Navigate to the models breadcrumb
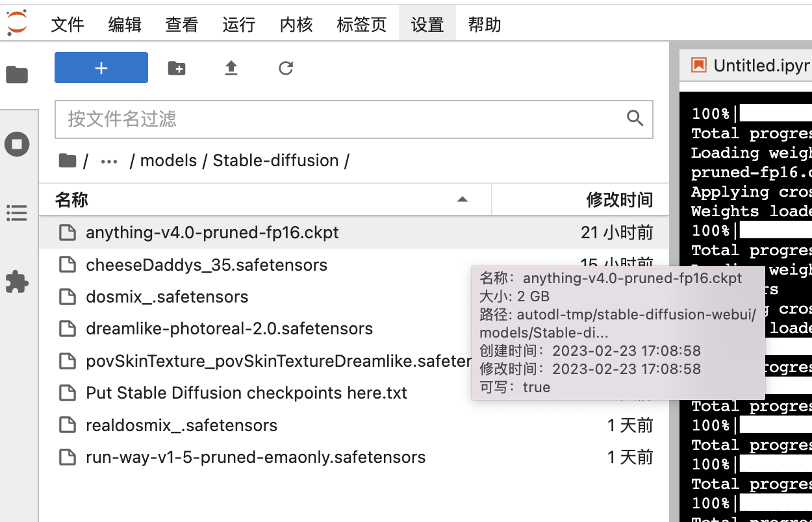 point(168,160)
